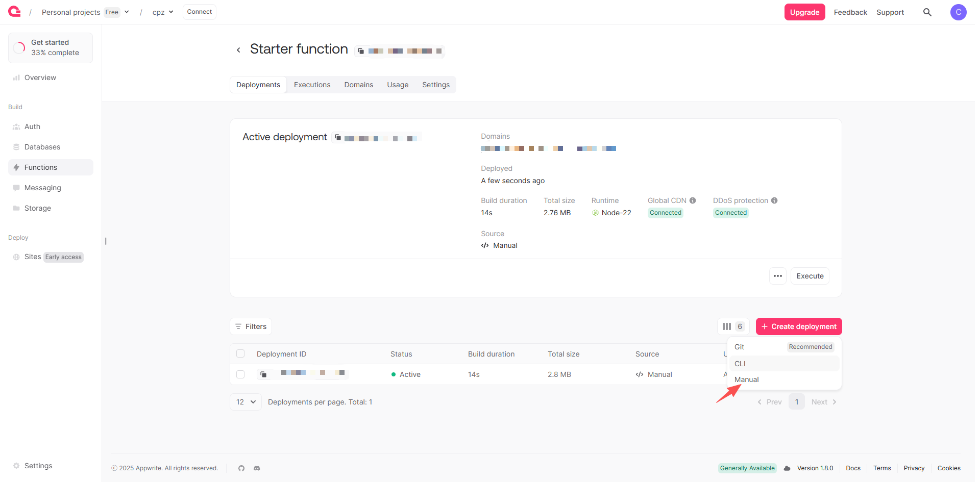Open the Discord icon in footer

tap(257, 468)
